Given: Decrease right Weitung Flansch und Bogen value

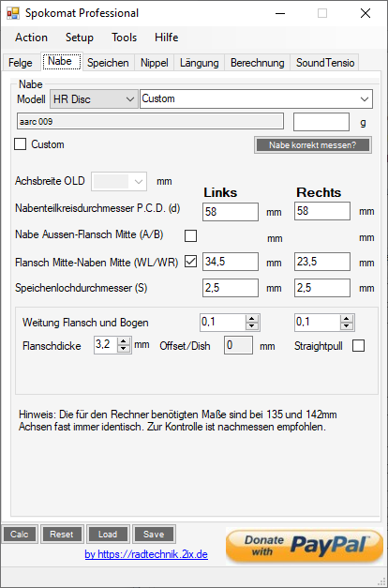Looking at the screenshot, I should pos(347,325).
